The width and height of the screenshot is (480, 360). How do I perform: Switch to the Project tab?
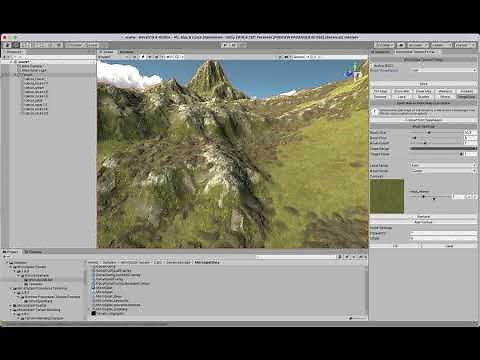(x=11, y=252)
